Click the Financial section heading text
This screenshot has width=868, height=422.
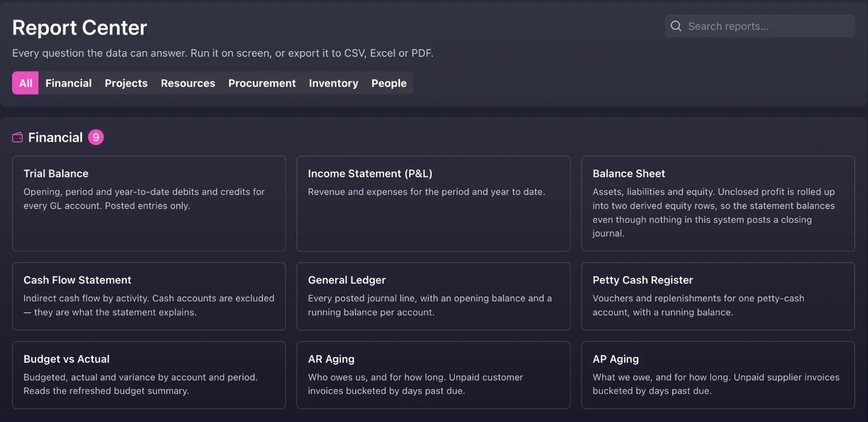tap(55, 137)
